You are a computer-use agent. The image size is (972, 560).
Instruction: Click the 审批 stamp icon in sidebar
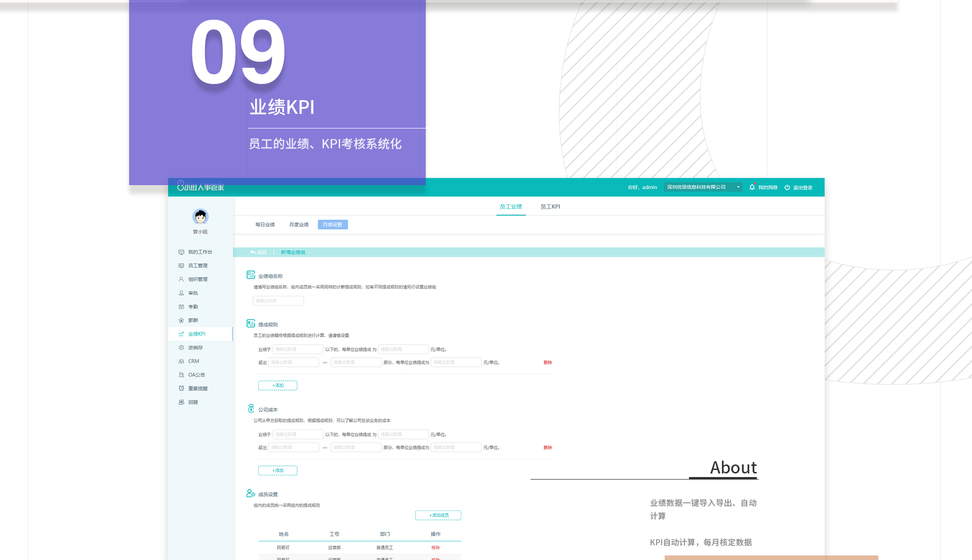pos(181,293)
